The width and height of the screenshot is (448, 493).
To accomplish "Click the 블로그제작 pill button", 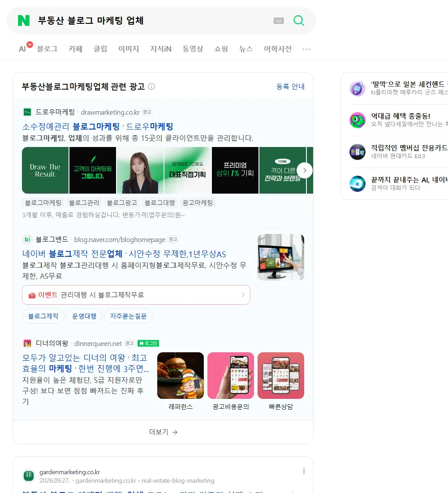I will click(x=43, y=316).
